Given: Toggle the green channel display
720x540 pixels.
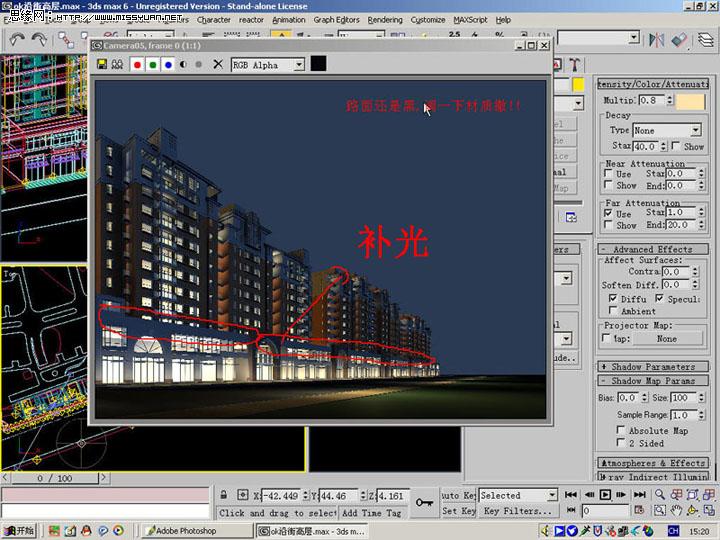Looking at the screenshot, I should point(152,65).
